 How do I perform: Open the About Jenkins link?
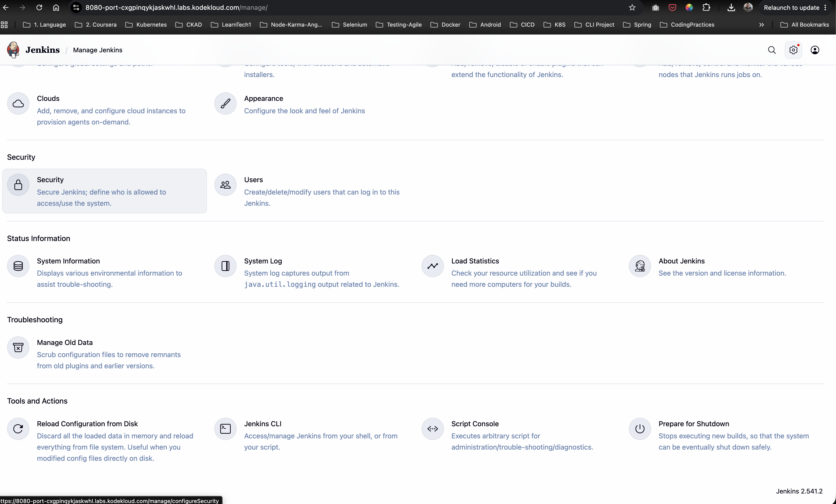pos(682,261)
